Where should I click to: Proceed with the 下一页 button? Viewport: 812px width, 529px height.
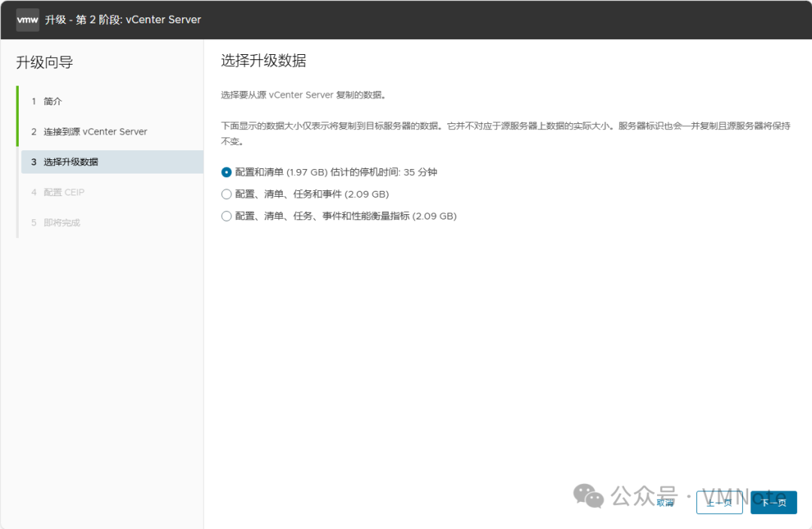tap(774, 503)
